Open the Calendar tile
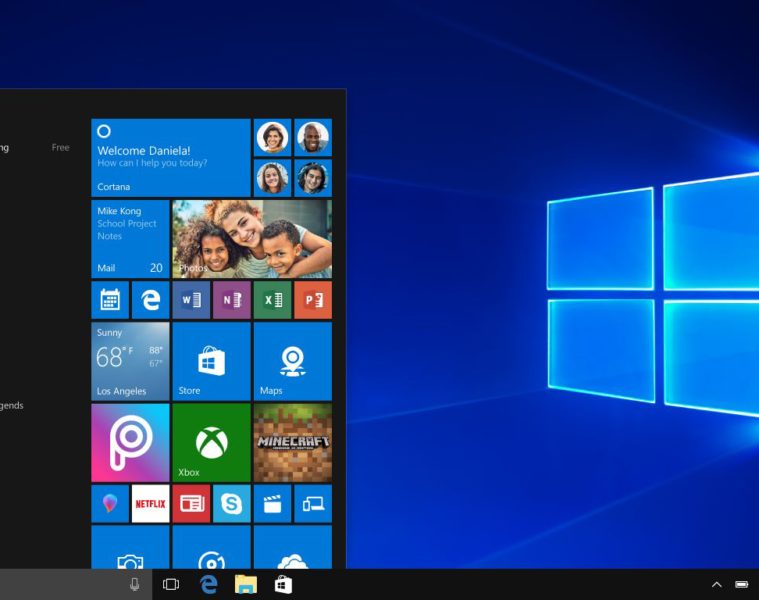The width and height of the screenshot is (759, 600). click(x=110, y=299)
